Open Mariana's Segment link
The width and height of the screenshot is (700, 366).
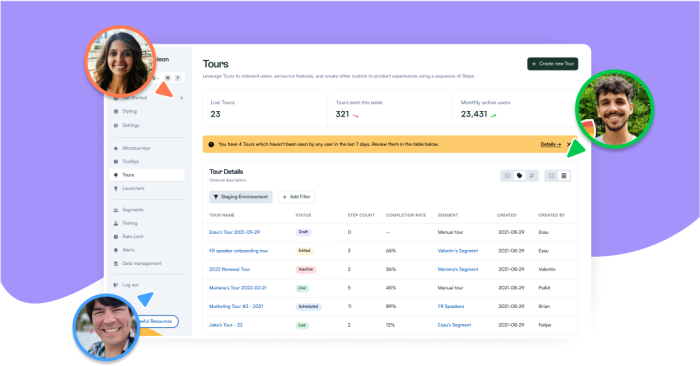point(458,270)
